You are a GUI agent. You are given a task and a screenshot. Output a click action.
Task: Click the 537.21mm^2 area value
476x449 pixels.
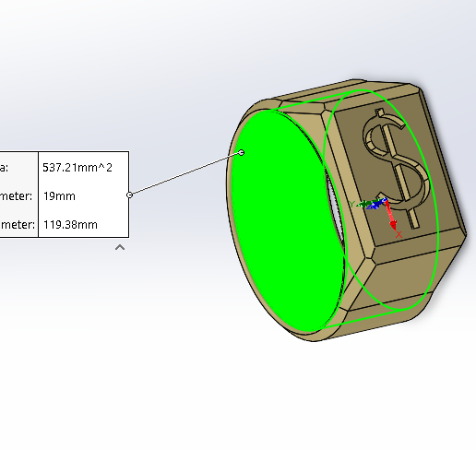click(x=77, y=168)
